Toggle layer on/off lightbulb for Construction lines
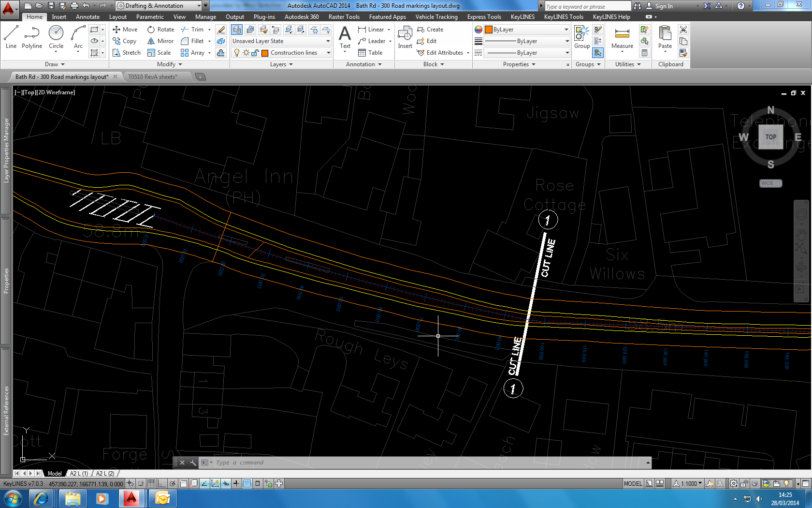 coord(237,53)
